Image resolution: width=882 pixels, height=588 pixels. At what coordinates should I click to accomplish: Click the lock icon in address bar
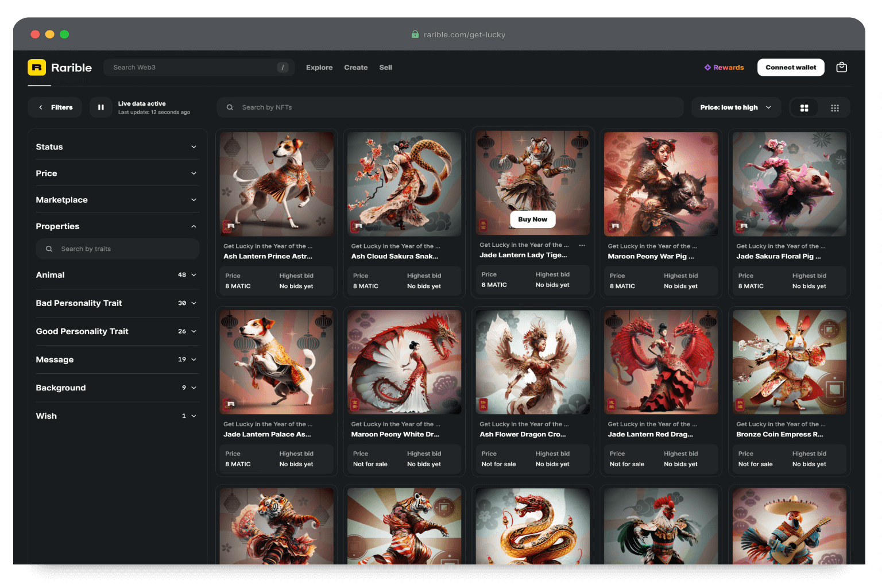pyautogui.click(x=415, y=34)
